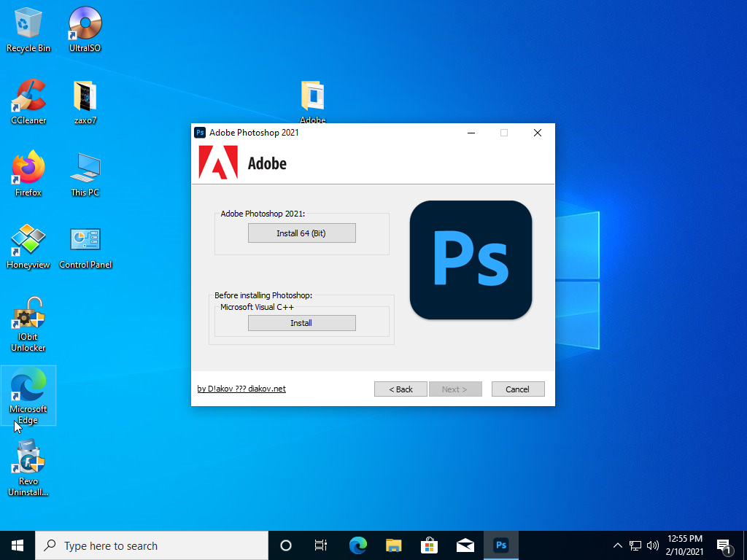Click the taskbar search box
This screenshot has width=747, height=560.
coord(152,545)
